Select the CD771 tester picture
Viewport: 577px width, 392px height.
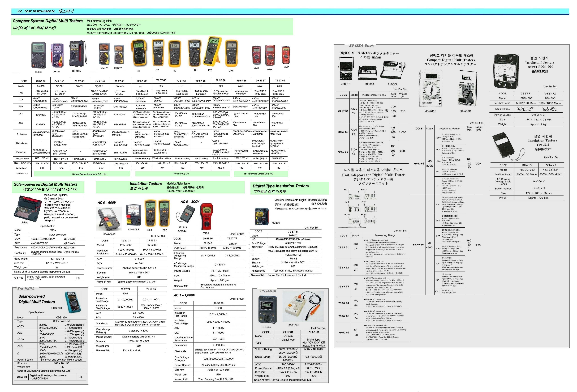(x=104, y=54)
